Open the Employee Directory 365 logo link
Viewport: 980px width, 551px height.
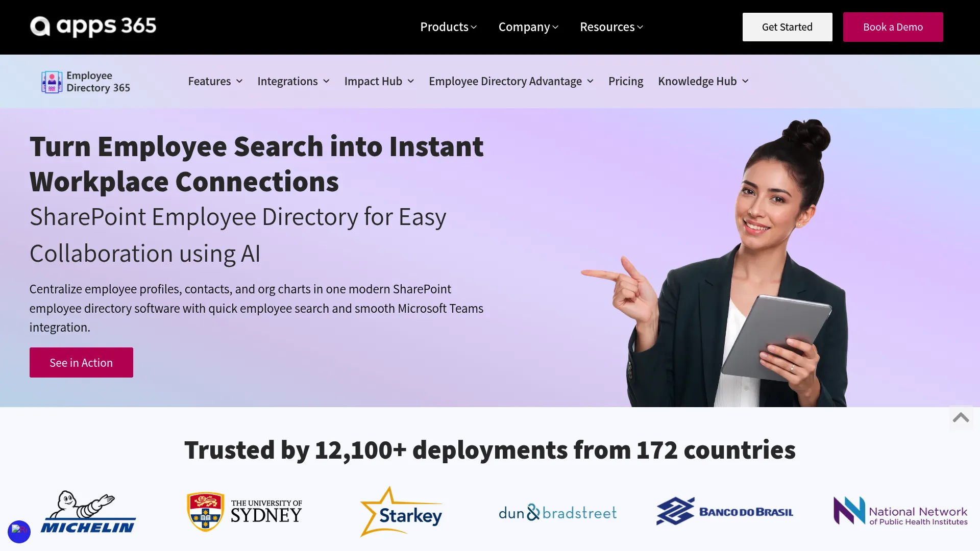point(86,82)
